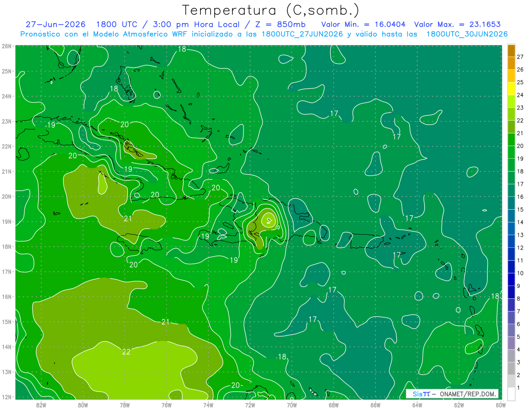Click the '18N' latitude axis label
The height and width of the screenshot is (411, 532).
[x=6, y=247]
